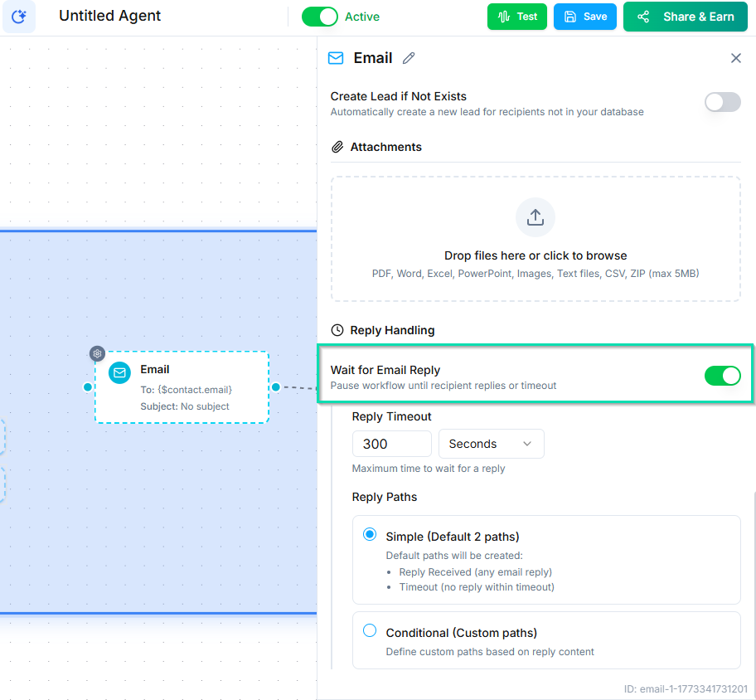Click the blue Save button

pyautogui.click(x=585, y=17)
